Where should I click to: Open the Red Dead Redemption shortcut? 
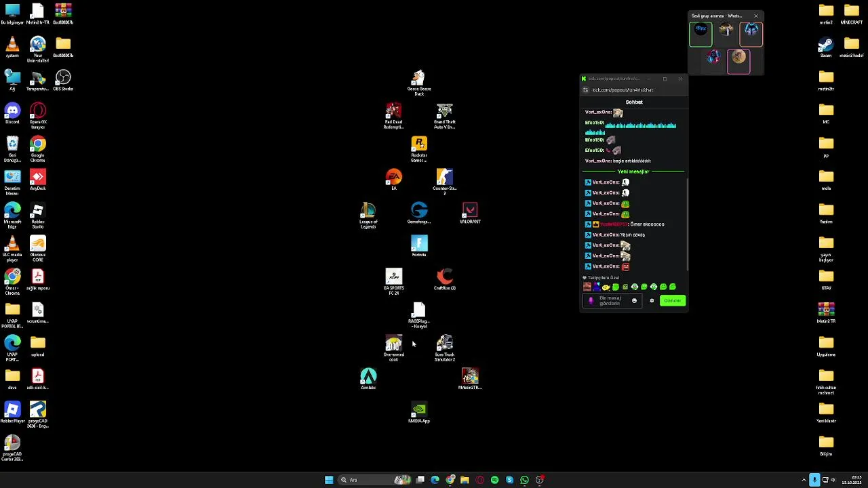point(393,116)
